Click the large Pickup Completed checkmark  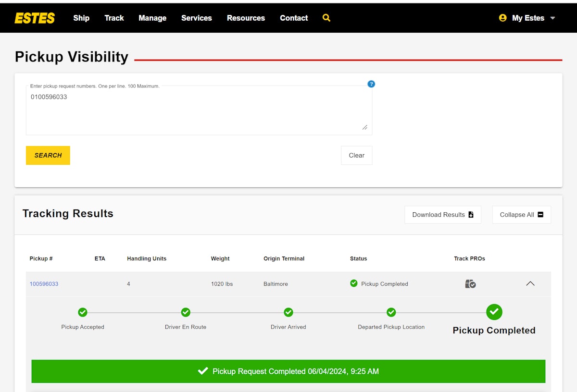pos(494,312)
